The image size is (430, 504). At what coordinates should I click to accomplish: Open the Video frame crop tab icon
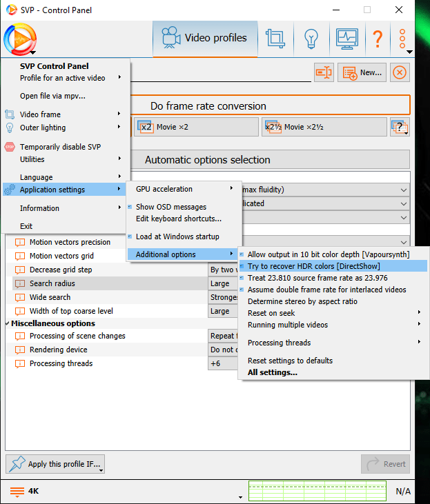click(275, 39)
